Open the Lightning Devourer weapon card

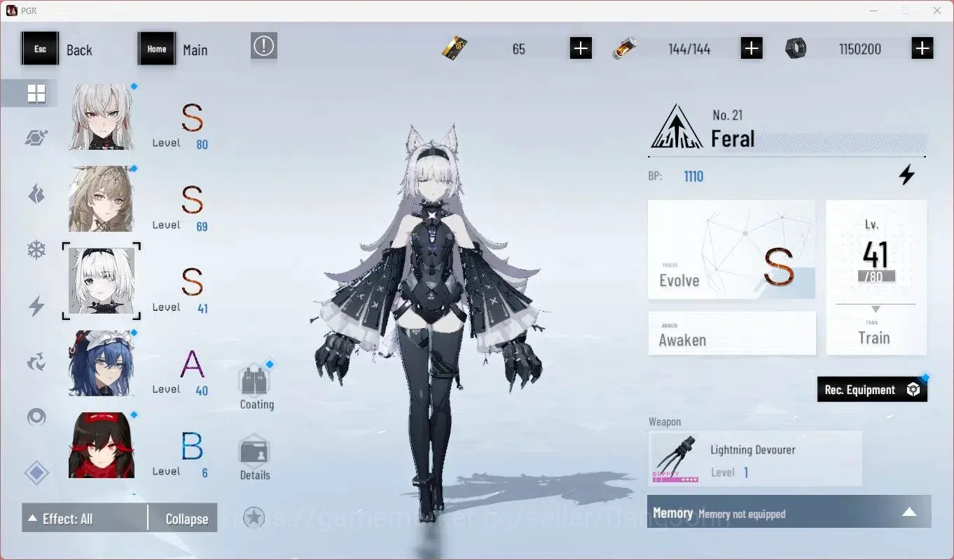point(755,458)
